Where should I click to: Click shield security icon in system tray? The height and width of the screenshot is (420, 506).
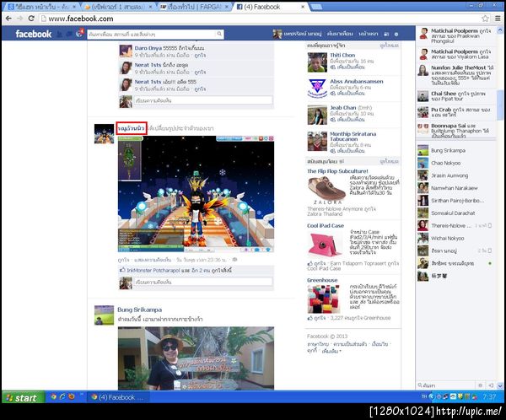click(460, 396)
